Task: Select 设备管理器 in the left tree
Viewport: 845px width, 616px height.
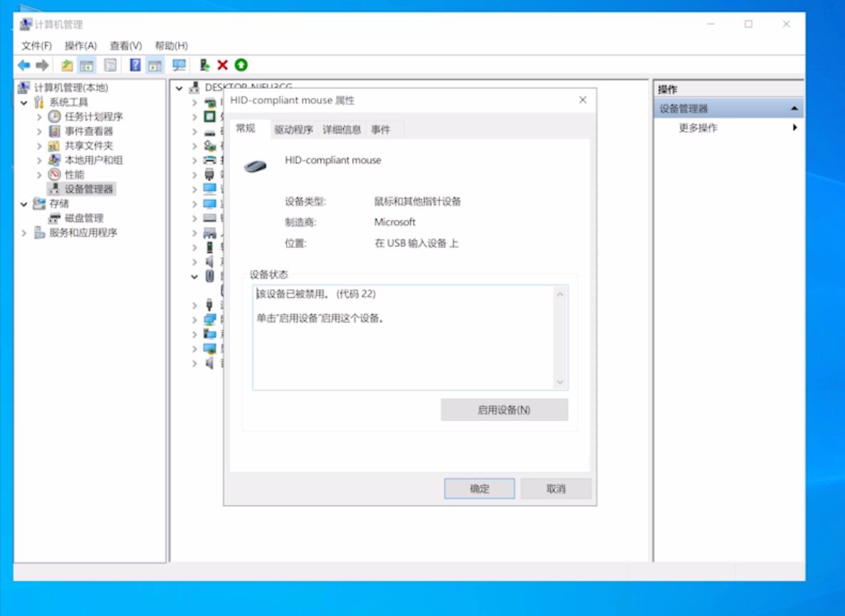Action: [89, 189]
